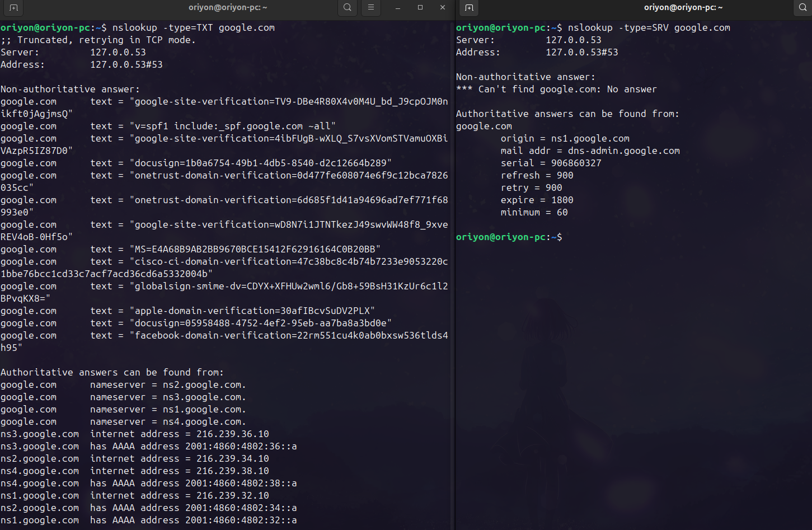Click the search icon in the left terminal
The image size is (812, 530).
[348, 8]
